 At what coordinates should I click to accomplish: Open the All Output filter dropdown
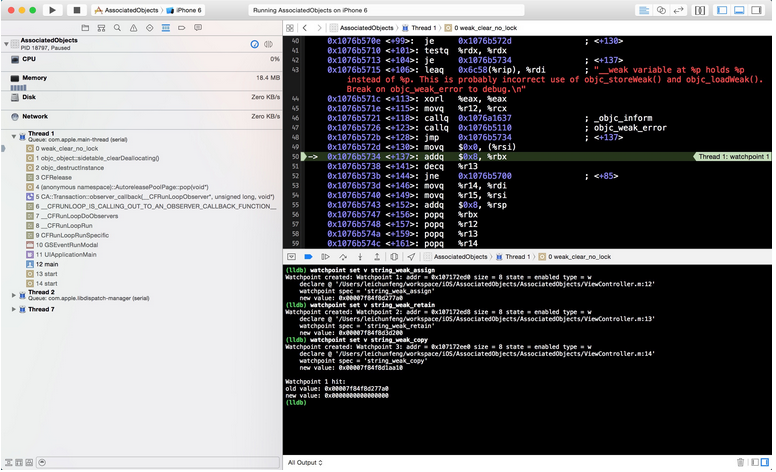[x=304, y=462]
